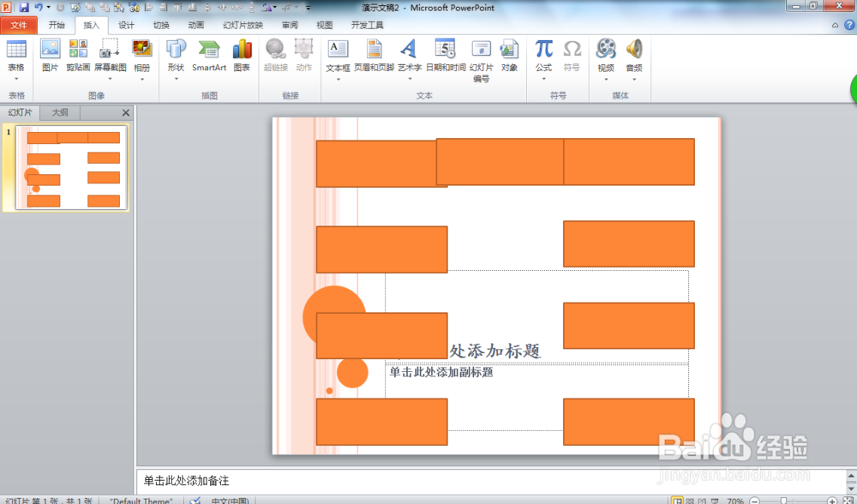Image resolution: width=857 pixels, height=504 pixels.
Task: Insert 日期和时间 date and time
Action: click(446, 56)
